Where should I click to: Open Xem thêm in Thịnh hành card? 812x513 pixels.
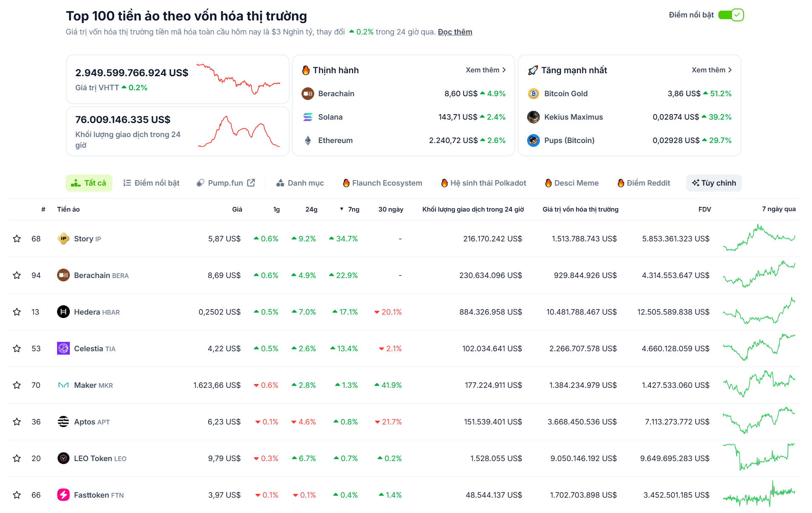point(486,70)
